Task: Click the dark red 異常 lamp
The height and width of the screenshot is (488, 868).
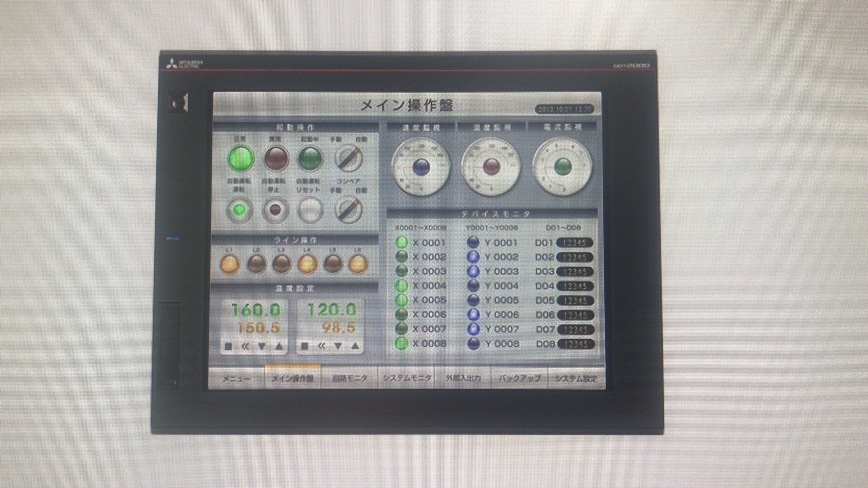Action: (x=276, y=159)
